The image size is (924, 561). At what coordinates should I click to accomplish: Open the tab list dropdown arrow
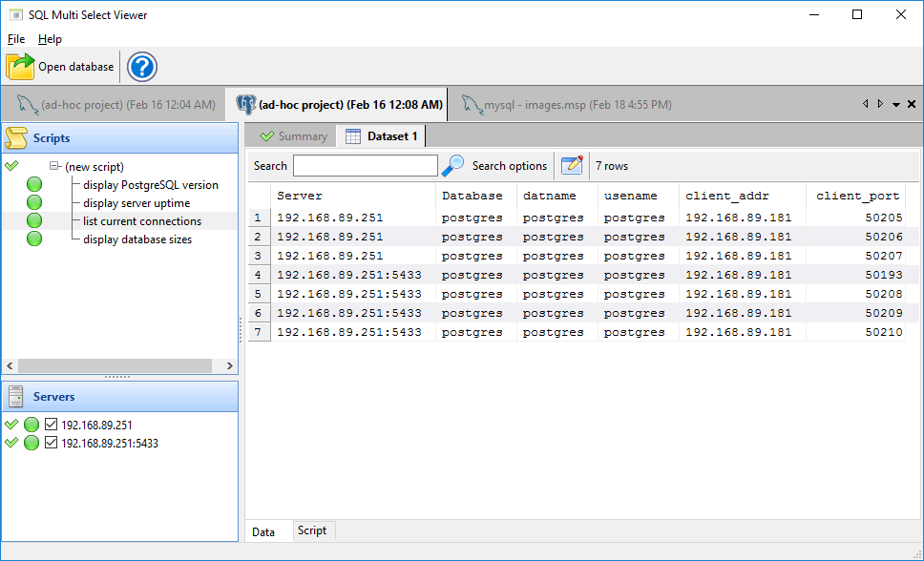[x=895, y=105]
